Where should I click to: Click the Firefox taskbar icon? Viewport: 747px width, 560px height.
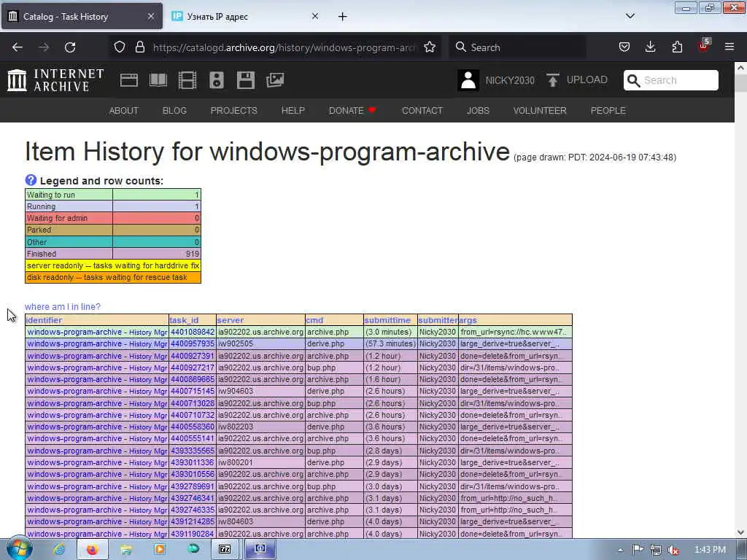point(92,550)
